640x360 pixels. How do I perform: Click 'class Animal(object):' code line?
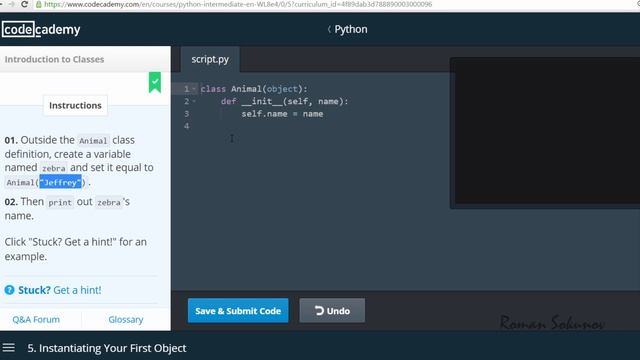[254, 89]
